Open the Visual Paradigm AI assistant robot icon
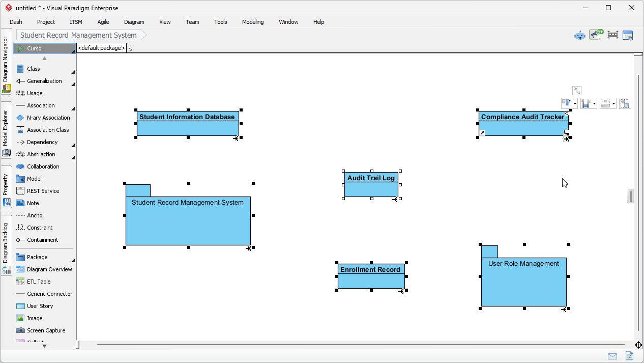This screenshot has width=644, height=363. coord(579,35)
